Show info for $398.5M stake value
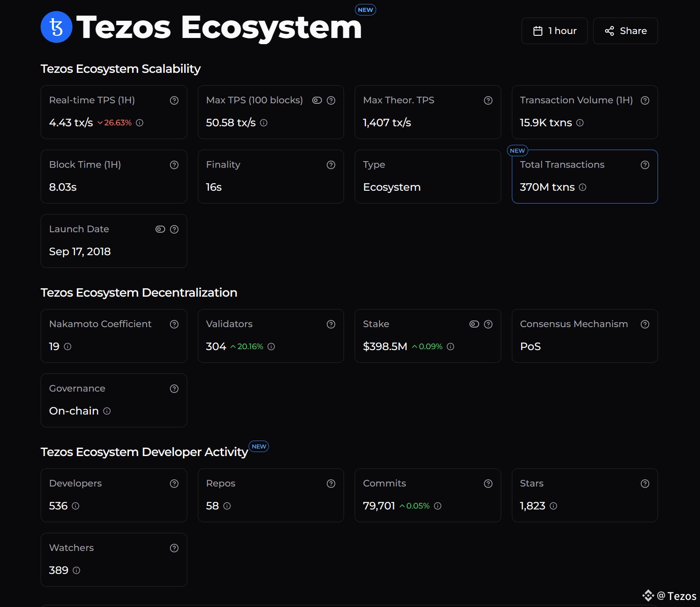The height and width of the screenshot is (607, 700). tap(450, 347)
